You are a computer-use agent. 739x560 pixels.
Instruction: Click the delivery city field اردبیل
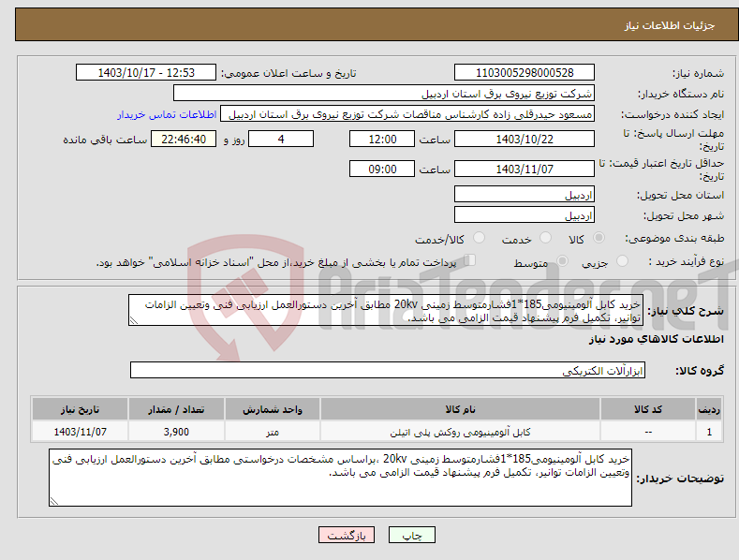525,215
